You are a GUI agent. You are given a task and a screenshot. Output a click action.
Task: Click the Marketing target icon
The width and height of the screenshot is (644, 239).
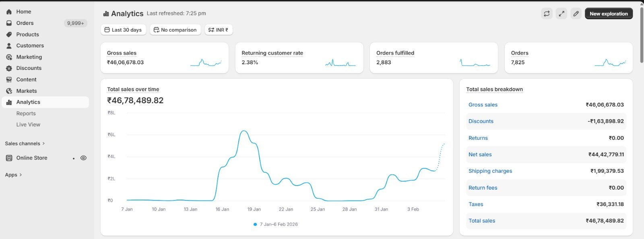coord(9,57)
